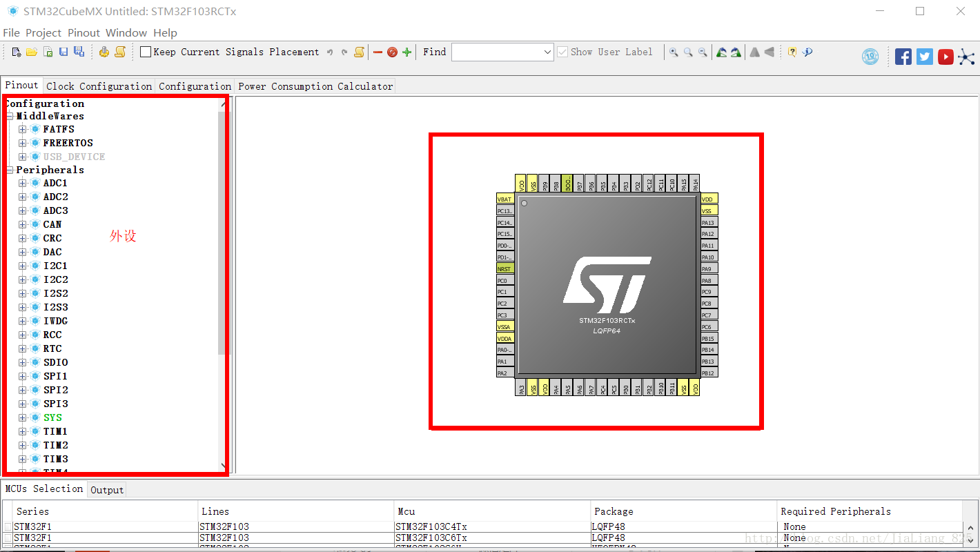The image size is (980, 552).
Task: Select the I2C1 peripheral label
Action: 55,266
